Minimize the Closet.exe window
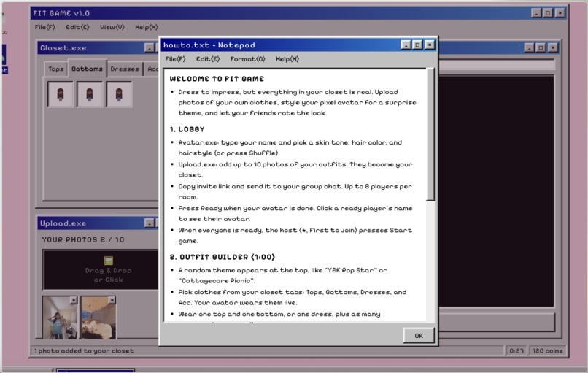Screen dimensions: 588x373 150,47
